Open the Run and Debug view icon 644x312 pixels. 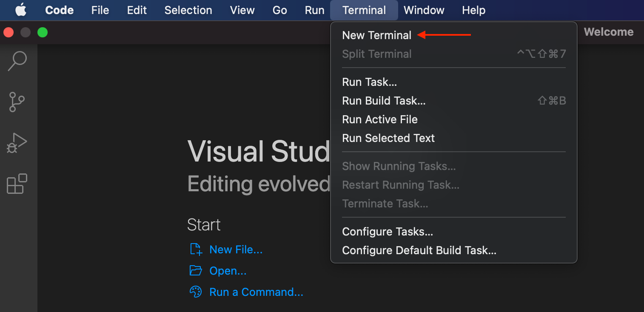tap(17, 143)
